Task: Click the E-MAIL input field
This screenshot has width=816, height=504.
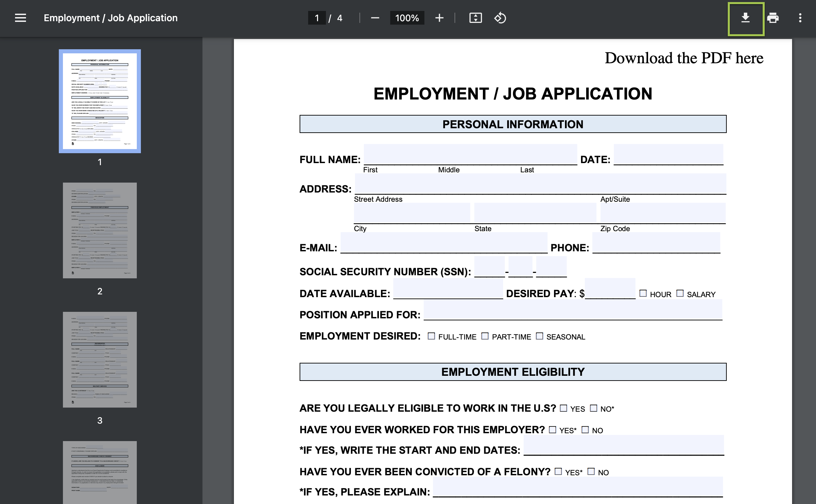Action: 444,243
